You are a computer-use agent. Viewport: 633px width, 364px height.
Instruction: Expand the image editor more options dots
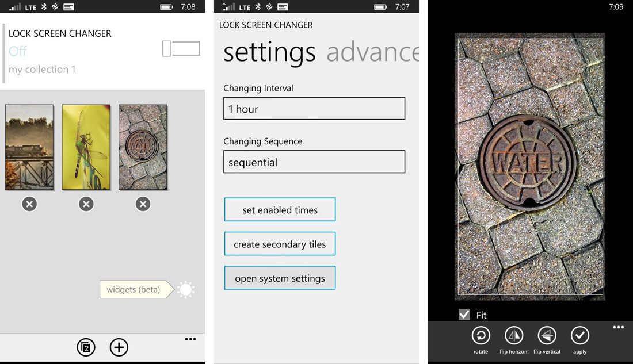[619, 327]
